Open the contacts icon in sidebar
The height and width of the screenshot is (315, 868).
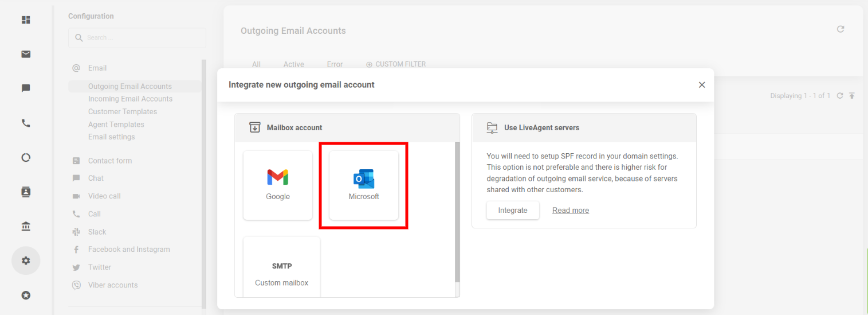[x=26, y=192]
